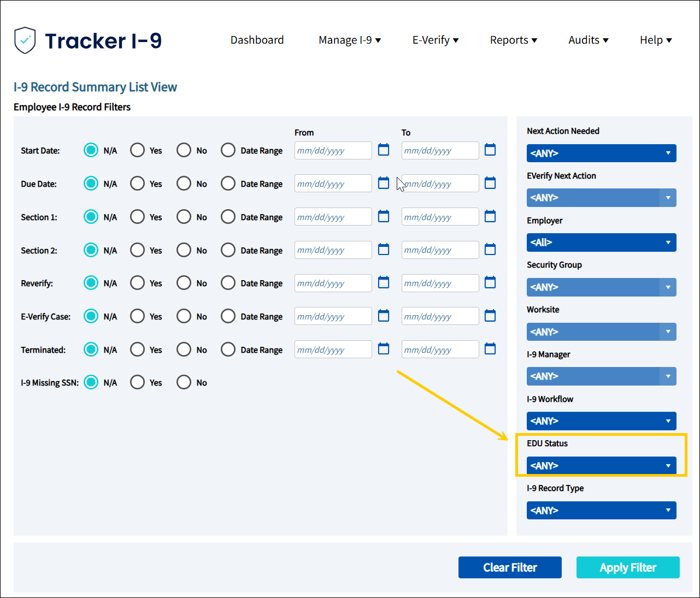This screenshot has height=598, width=700.
Task: Select N/A for Section 2
Action: [91, 250]
